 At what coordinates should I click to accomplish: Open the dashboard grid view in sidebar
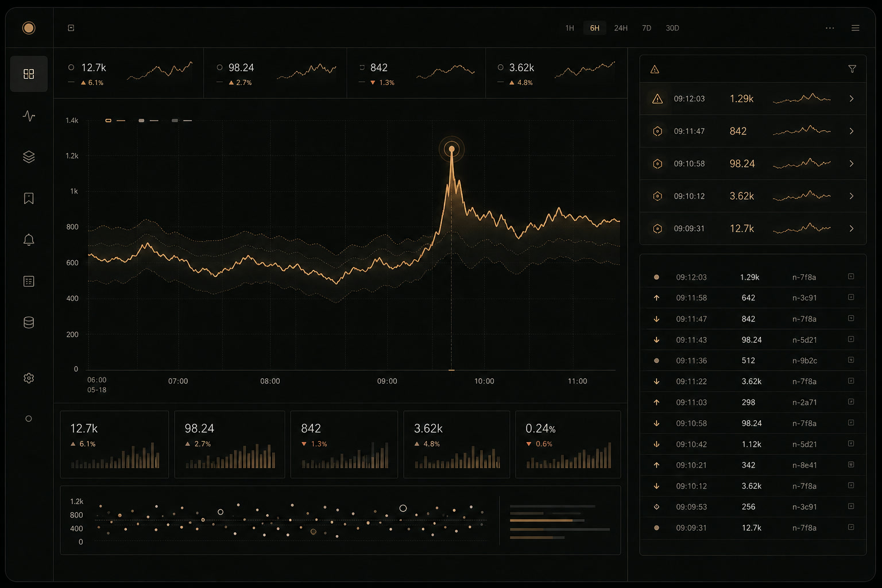[x=29, y=74]
